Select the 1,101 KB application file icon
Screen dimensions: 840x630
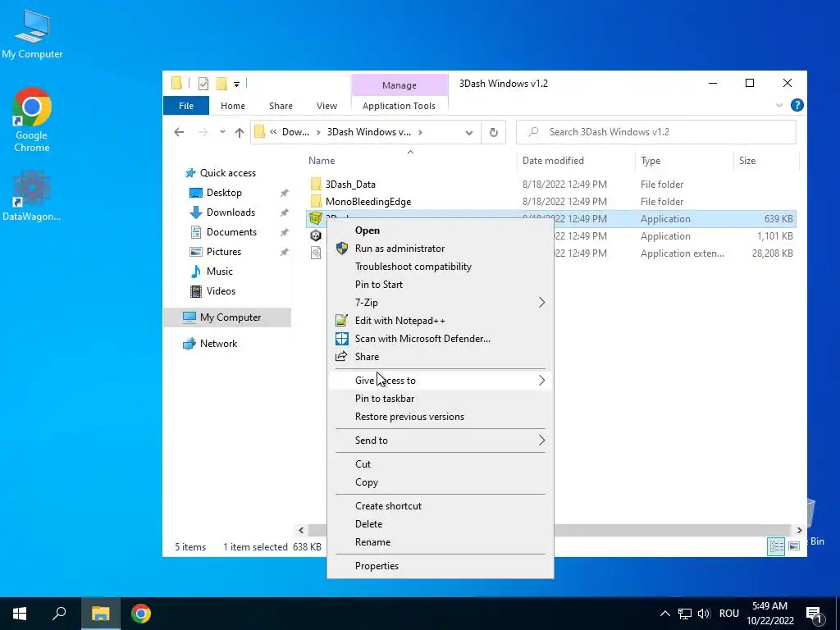pyautogui.click(x=316, y=235)
